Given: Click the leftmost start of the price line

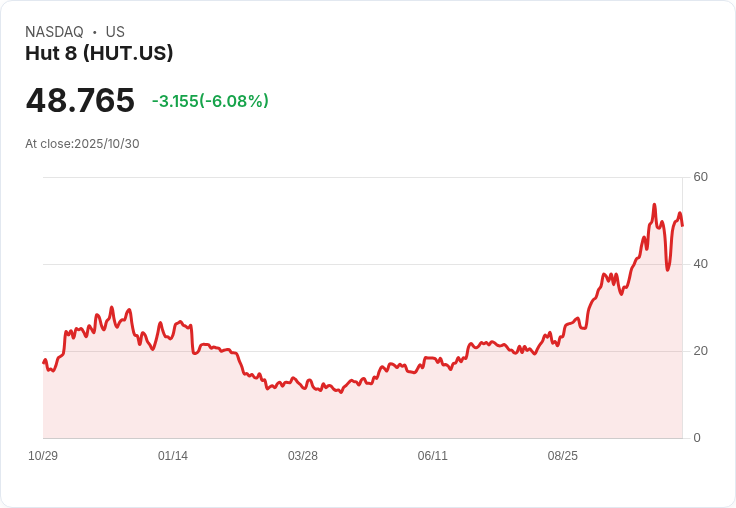Looking at the screenshot, I should (x=44, y=362).
